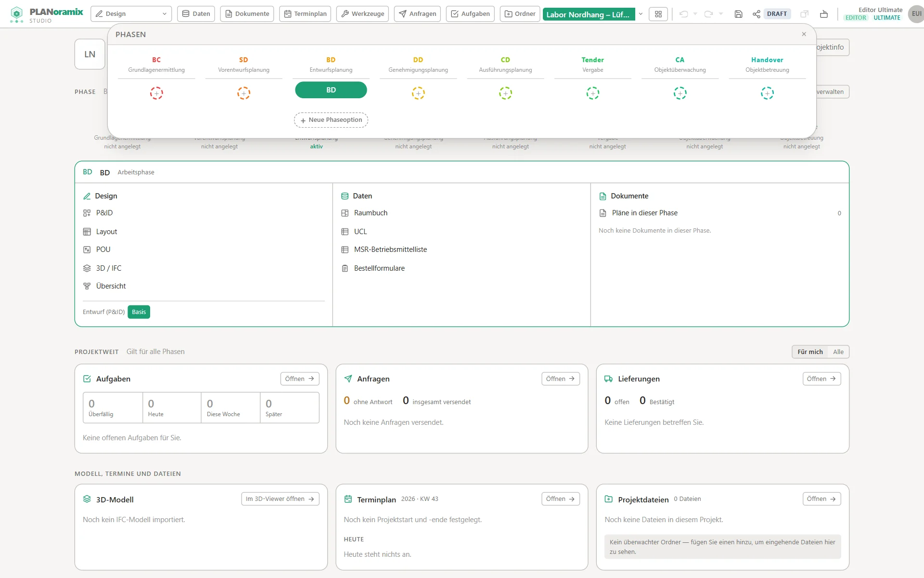This screenshot has height=578, width=924.
Task: Open the Aufgaben toolbar menu
Action: coord(470,14)
